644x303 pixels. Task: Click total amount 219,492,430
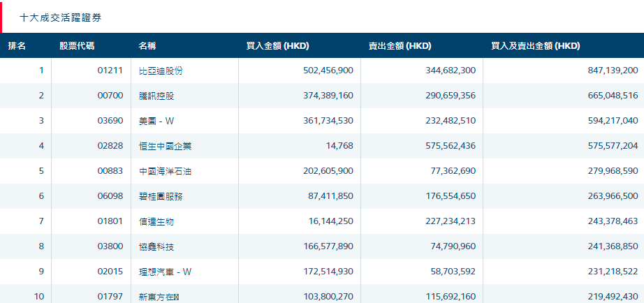tap(613, 296)
